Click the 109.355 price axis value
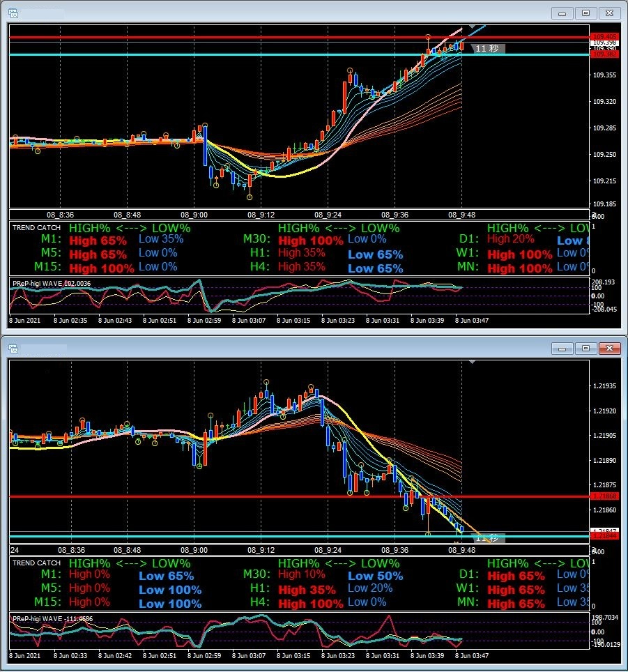 604,75
